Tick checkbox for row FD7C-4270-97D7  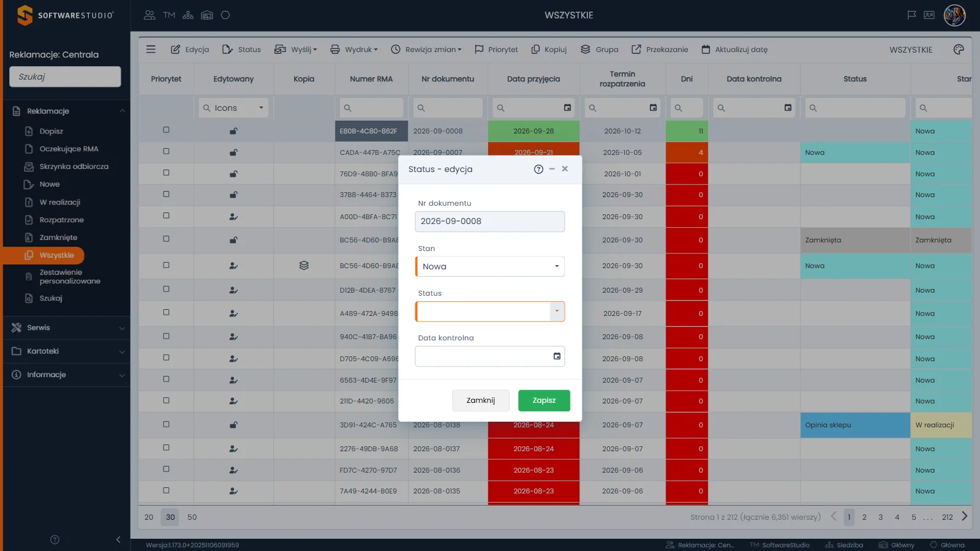click(166, 469)
